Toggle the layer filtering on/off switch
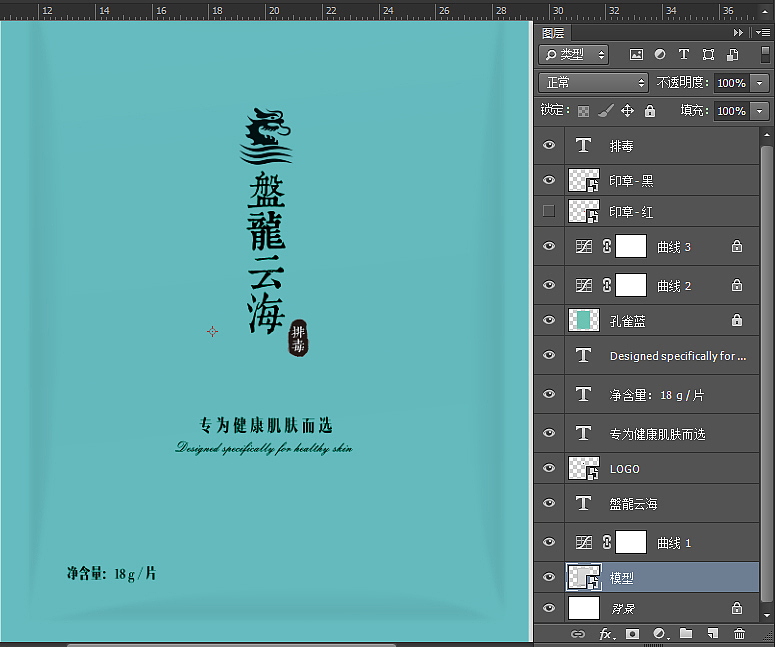The width and height of the screenshot is (775, 647). pyautogui.click(x=765, y=54)
